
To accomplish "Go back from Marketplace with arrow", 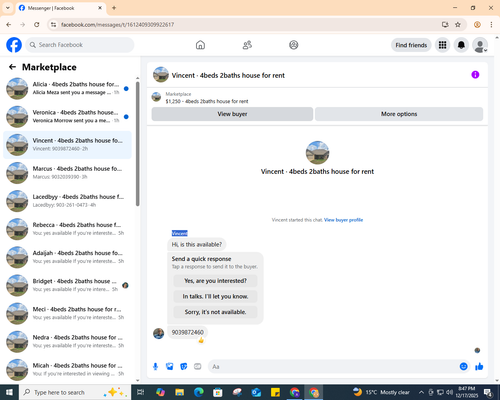I will point(12,67).
